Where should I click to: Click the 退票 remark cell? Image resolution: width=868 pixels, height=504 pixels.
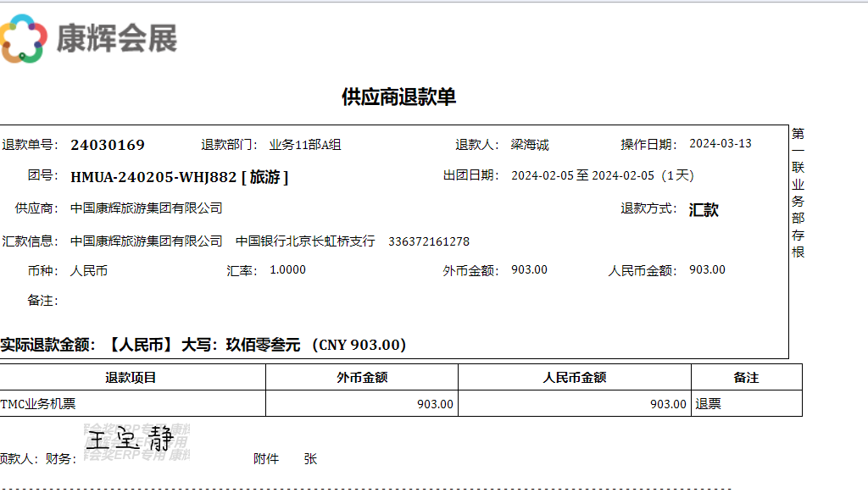708,404
